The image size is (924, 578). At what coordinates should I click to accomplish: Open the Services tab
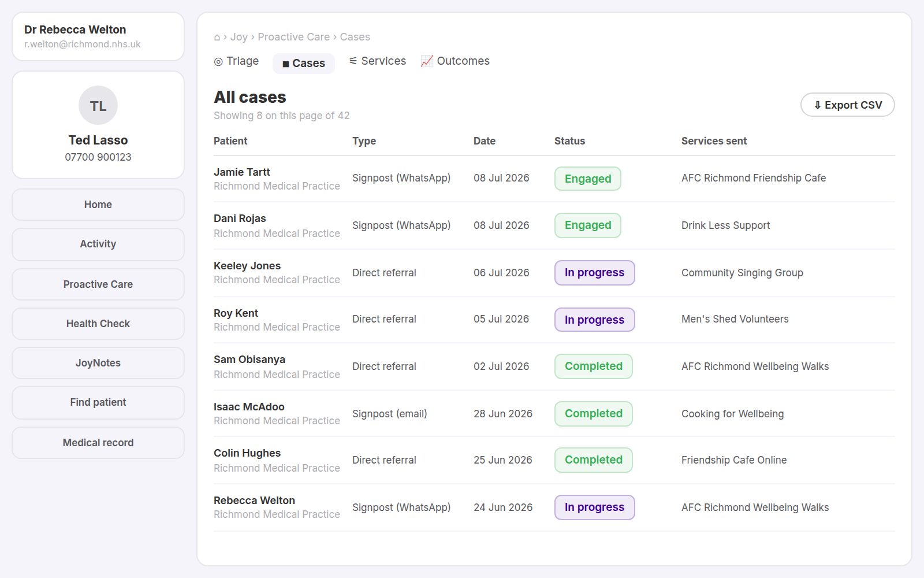[378, 61]
